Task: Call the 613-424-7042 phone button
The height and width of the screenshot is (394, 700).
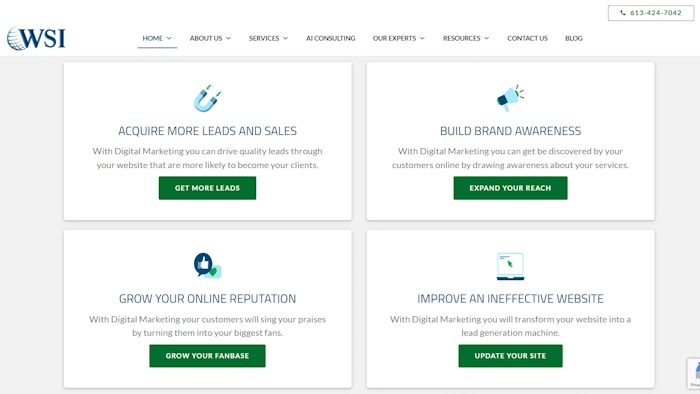Action: point(651,13)
